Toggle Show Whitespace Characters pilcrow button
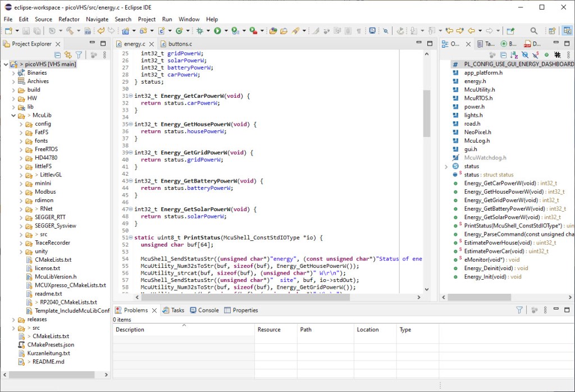Image resolution: width=575 pixels, height=392 pixels. pyautogui.click(x=358, y=31)
